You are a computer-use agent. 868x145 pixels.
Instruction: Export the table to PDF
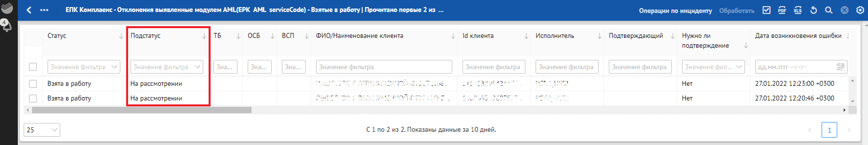click(x=782, y=10)
